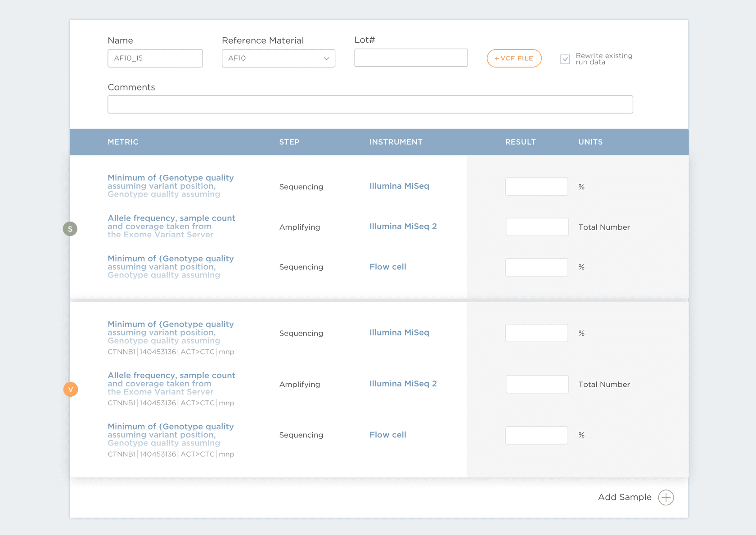
Task: Open Illumina MiSeq link in first row
Action: (x=399, y=186)
